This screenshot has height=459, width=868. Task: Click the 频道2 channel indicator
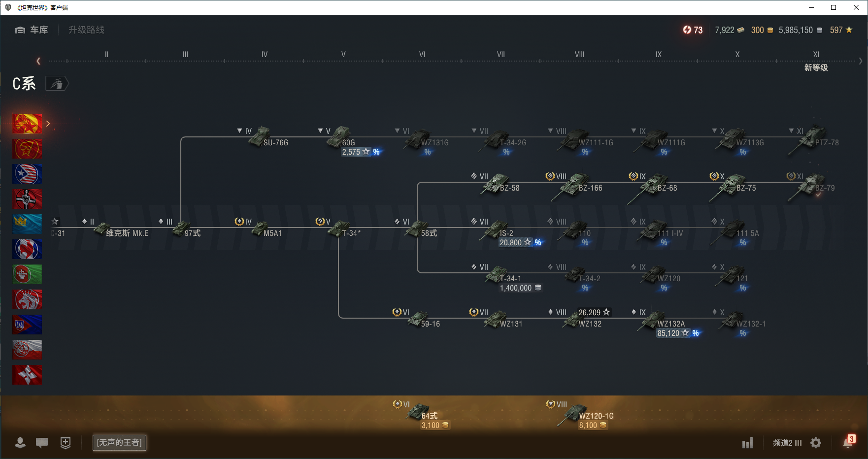787,443
